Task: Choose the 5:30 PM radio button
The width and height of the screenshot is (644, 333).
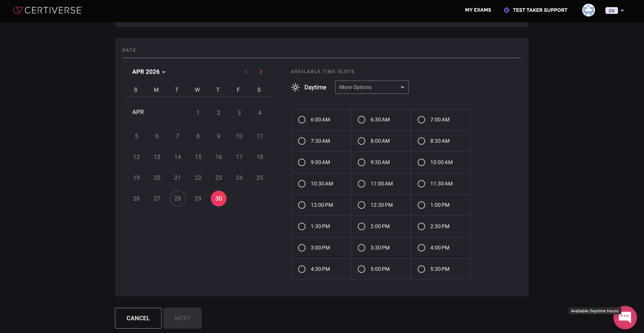Action: pos(421,269)
